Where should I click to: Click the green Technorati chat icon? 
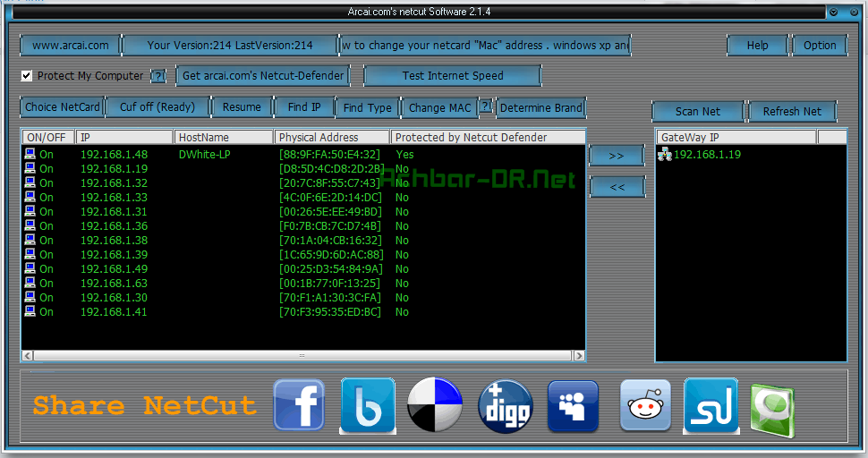click(x=773, y=411)
